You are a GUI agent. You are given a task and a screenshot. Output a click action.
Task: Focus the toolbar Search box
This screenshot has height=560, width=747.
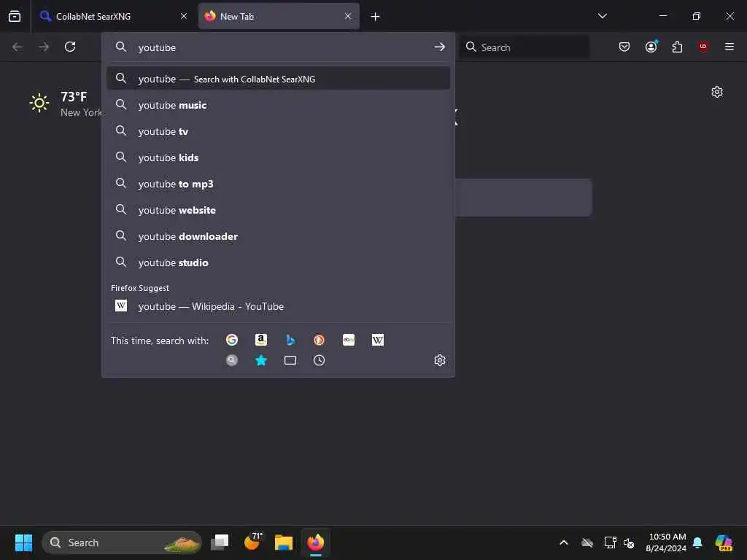525,47
